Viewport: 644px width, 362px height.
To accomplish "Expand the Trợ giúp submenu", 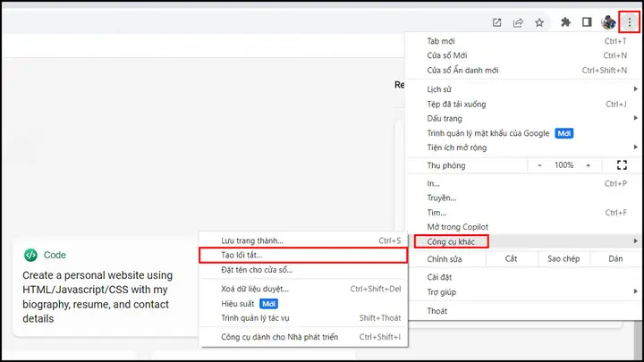I will [524, 291].
